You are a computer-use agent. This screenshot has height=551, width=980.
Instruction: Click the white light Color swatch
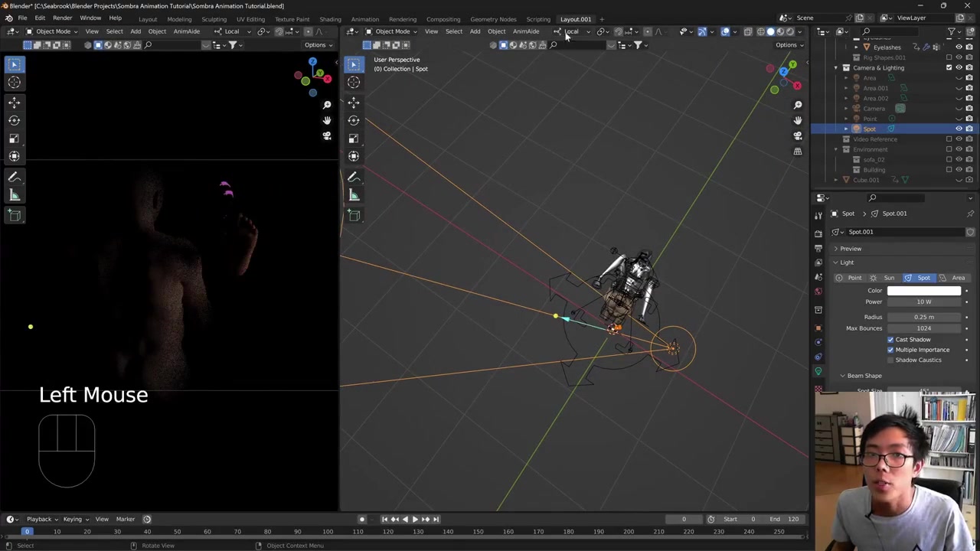tap(923, 291)
